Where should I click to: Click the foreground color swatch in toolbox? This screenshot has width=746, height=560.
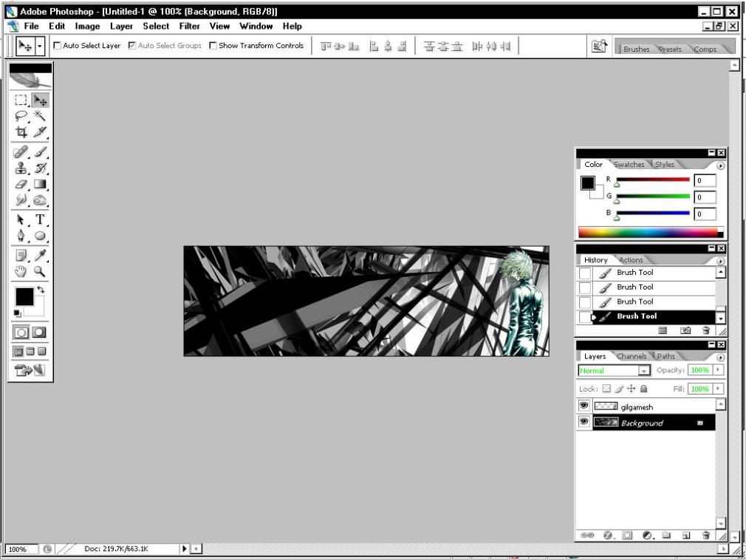24,296
